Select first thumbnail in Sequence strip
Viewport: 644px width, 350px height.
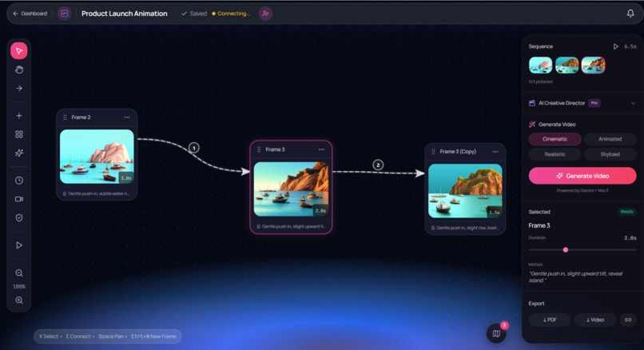click(540, 66)
